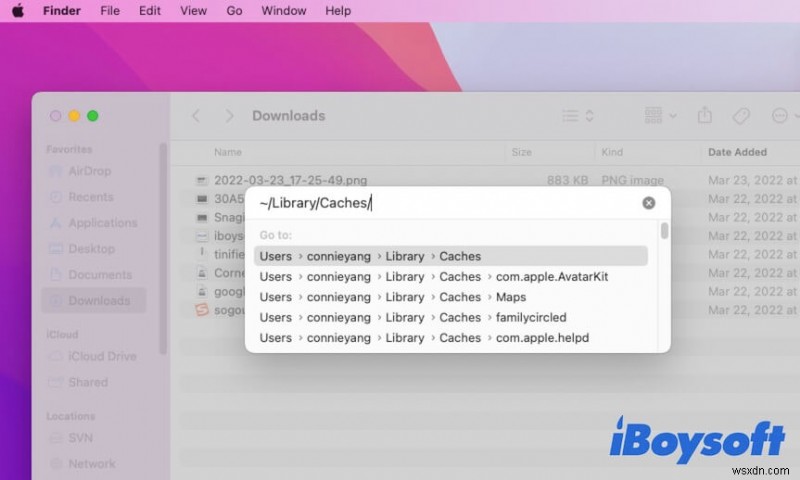Screen dimensions: 800x480
Task: Sort by Name column header
Action: [x=228, y=152]
